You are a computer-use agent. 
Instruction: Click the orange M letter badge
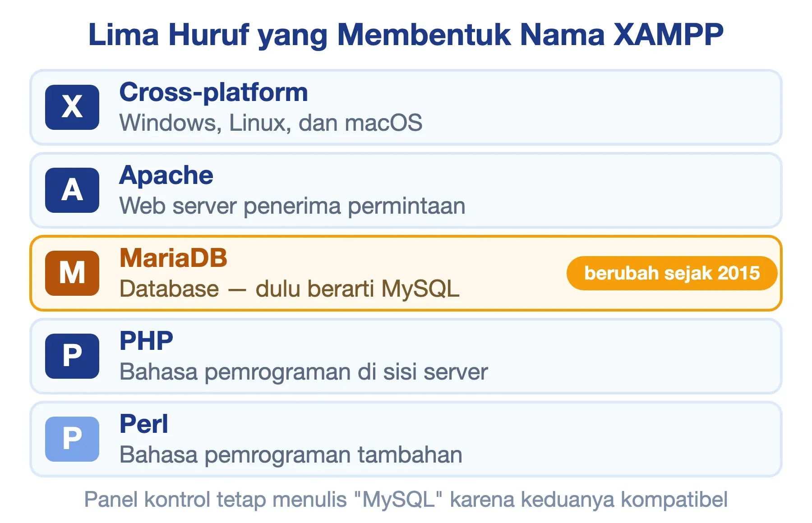pyautogui.click(x=72, y=273)
